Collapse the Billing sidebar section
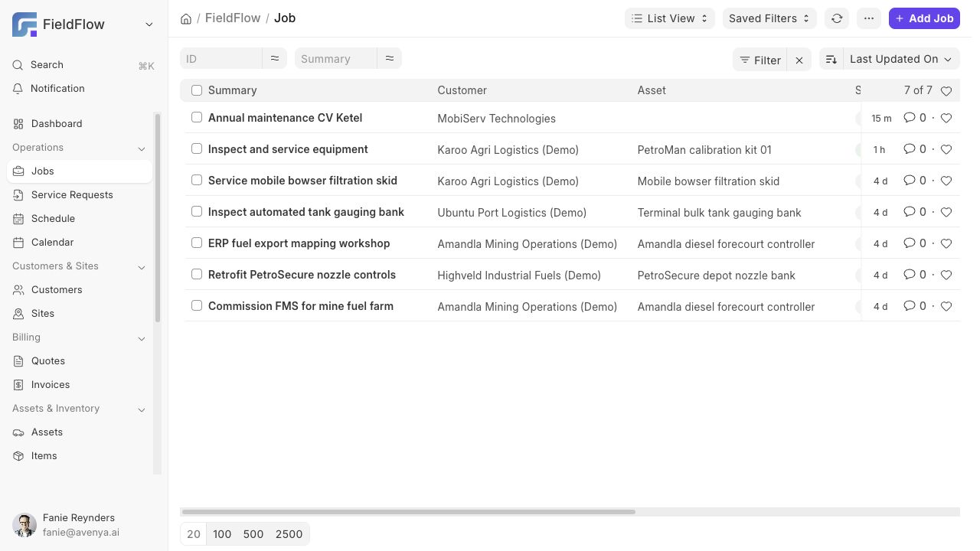 coord(142,338)
